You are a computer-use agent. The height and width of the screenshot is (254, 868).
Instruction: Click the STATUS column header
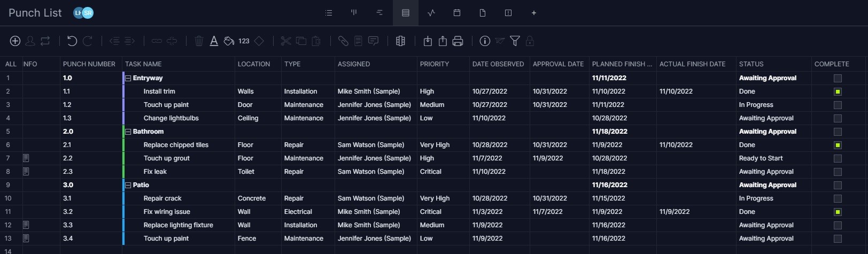pos(751,64)
